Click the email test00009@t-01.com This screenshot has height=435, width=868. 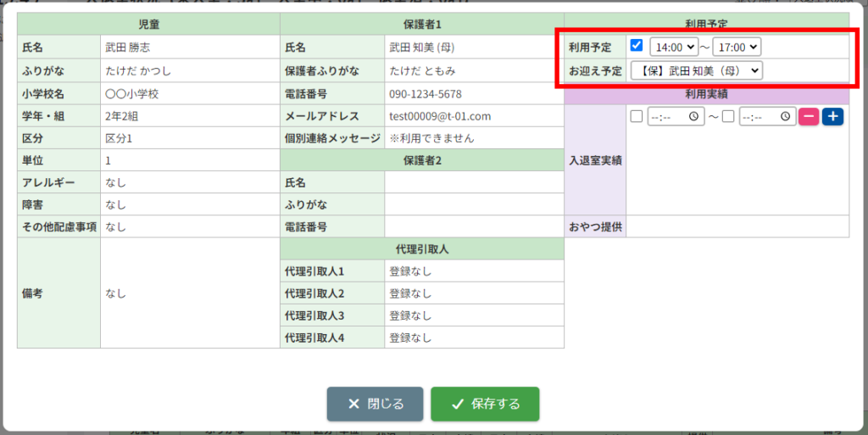(x=440, y=116)
